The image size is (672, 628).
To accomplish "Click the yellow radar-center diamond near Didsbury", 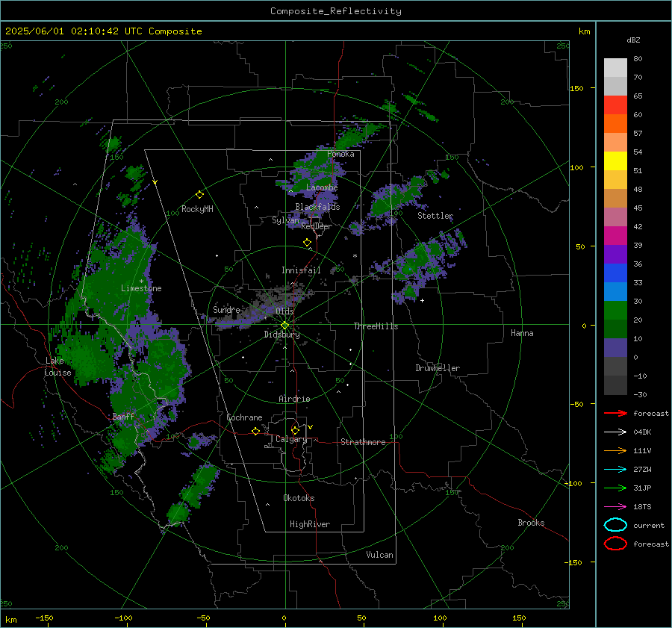I will tap(284, 326).
